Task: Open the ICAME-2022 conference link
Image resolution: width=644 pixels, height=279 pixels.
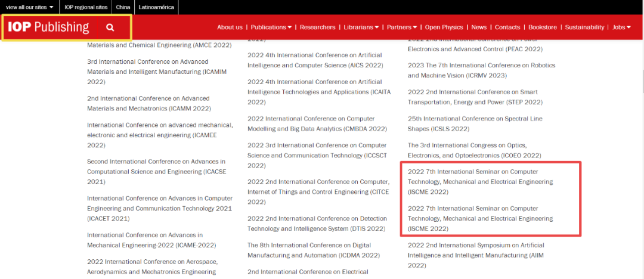Action: coord(151,240)
